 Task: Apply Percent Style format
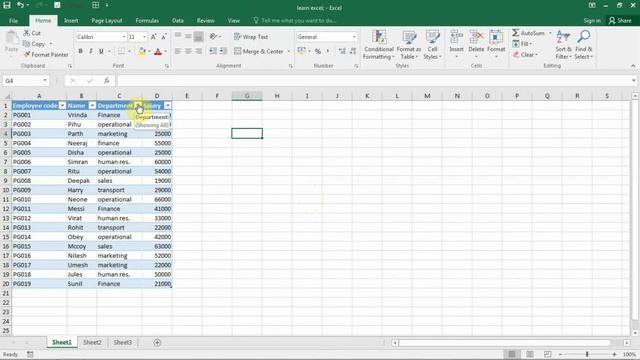click(x=318, y=51)
